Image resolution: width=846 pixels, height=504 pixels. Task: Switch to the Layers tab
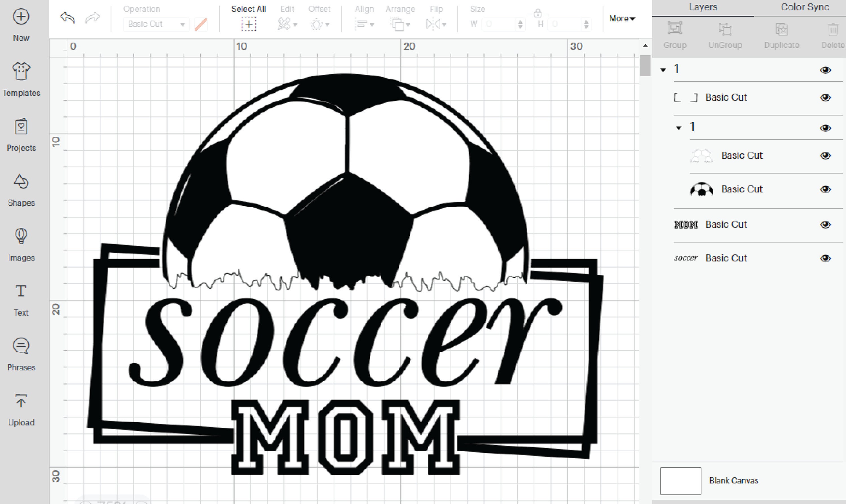(x=703, y=7)
